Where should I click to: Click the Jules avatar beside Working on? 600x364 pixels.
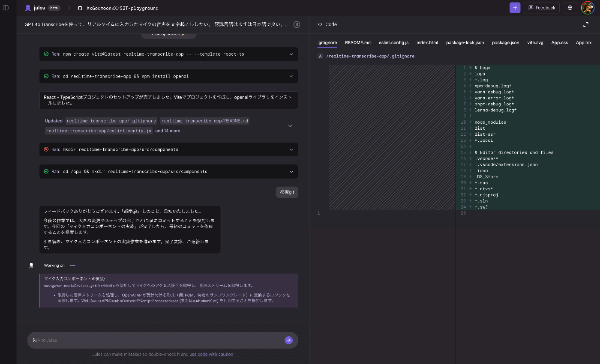point(31,266)
